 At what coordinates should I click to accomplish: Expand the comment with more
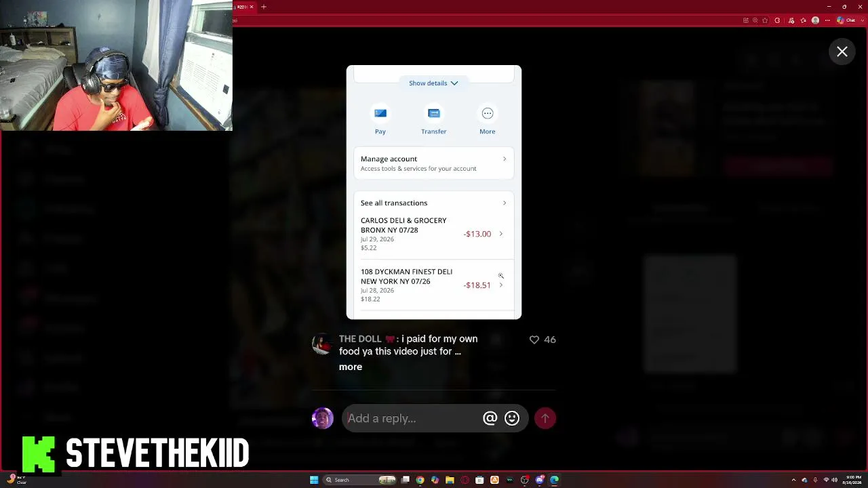tap(351, 367)
